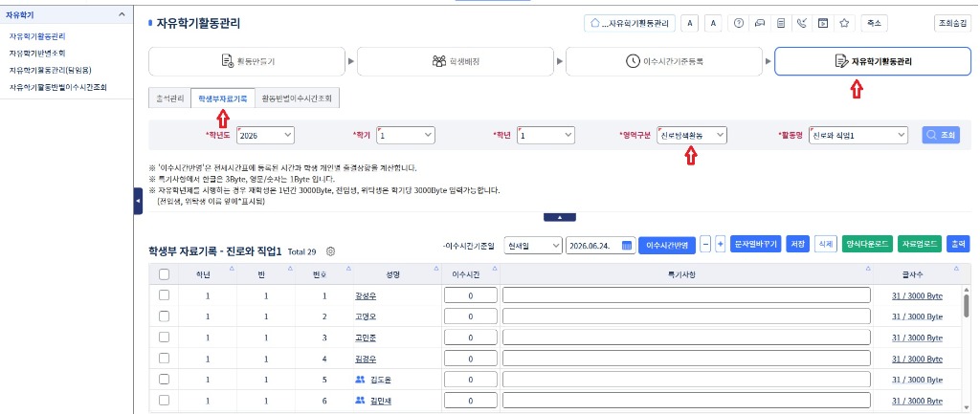This screenshot has width=980, height=414.
Task: Click the document manual icon
Action: coord(781,23)
